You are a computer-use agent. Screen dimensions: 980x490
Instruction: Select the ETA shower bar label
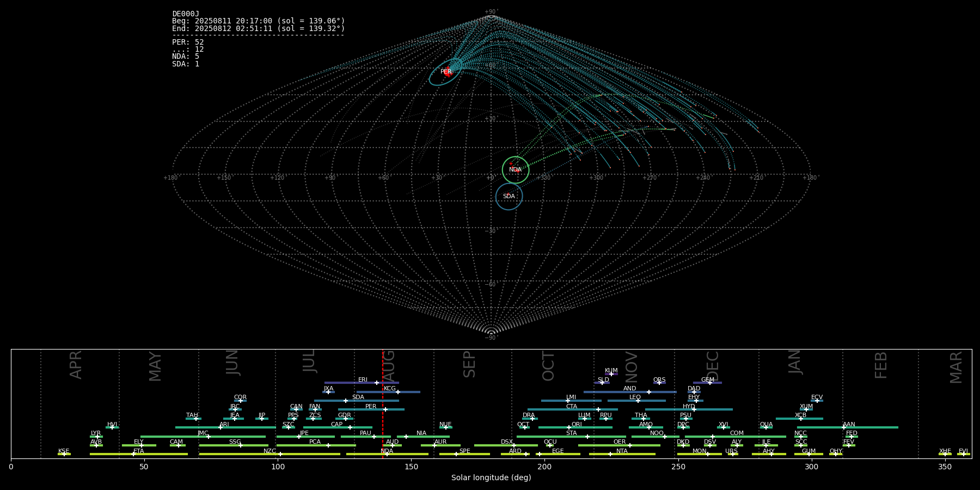point(139,451)
